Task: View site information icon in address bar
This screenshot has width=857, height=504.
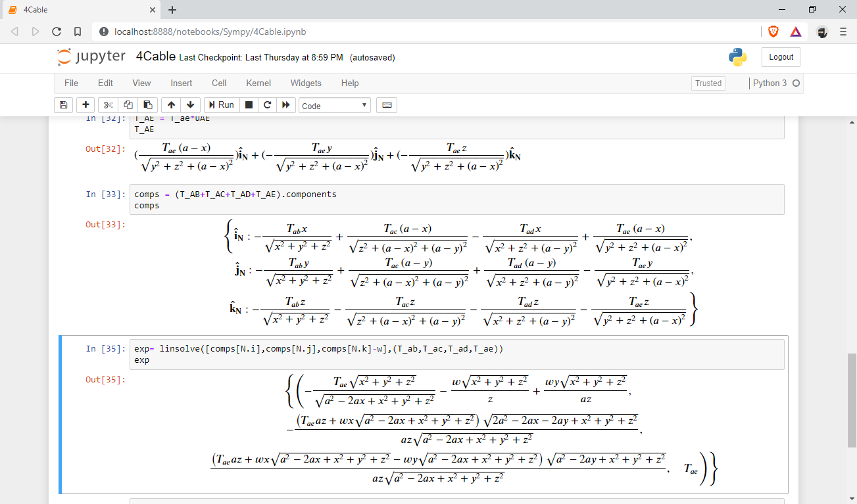Action: pos(103,32)
